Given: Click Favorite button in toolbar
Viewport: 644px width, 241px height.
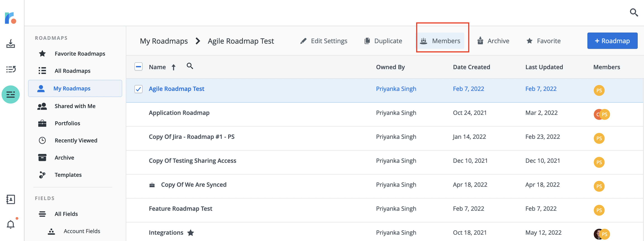Looking at the screenshot, I should tap(544, 41).
